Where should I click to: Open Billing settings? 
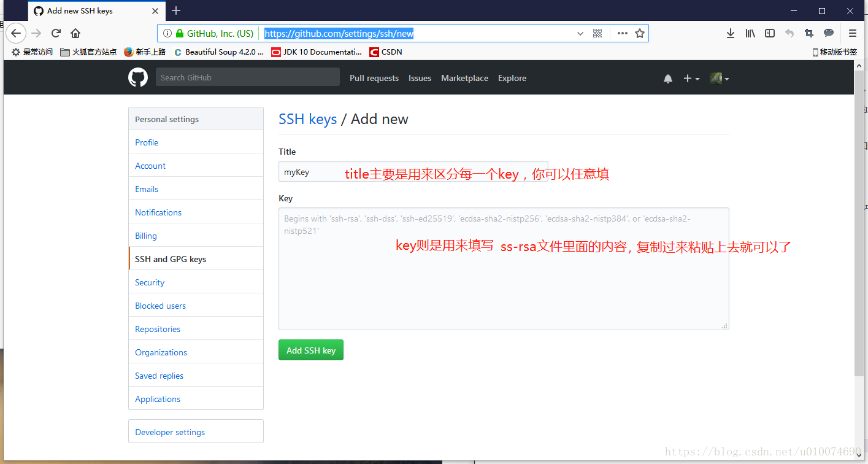(x=196, y=236)
